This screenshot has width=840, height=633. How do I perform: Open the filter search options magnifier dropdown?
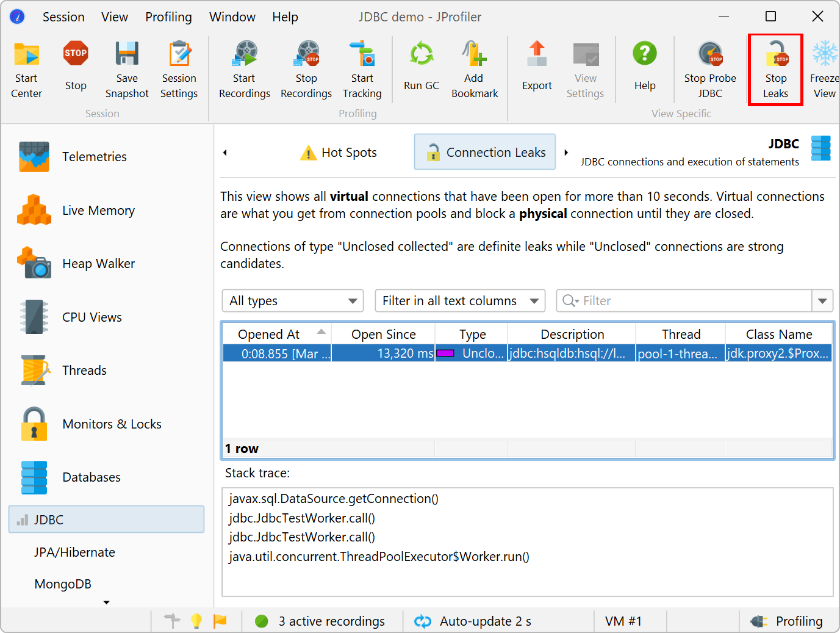pos(570,301)
